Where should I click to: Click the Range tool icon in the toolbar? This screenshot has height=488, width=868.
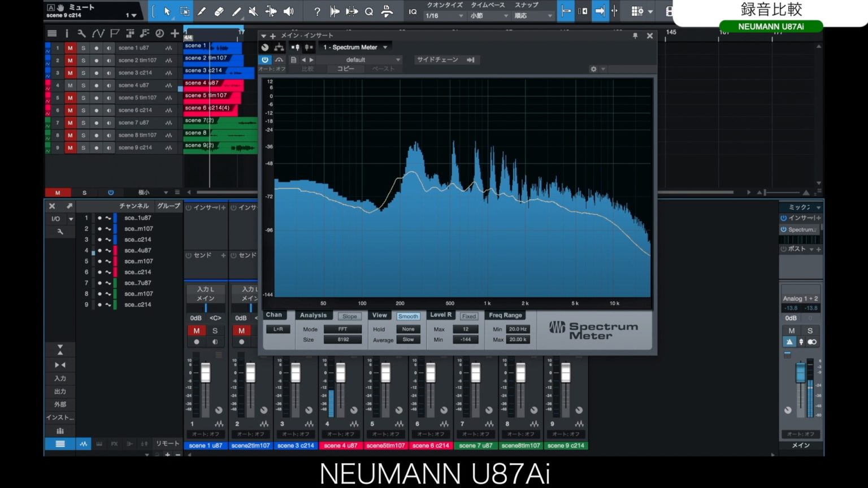[x=184, y=11]
